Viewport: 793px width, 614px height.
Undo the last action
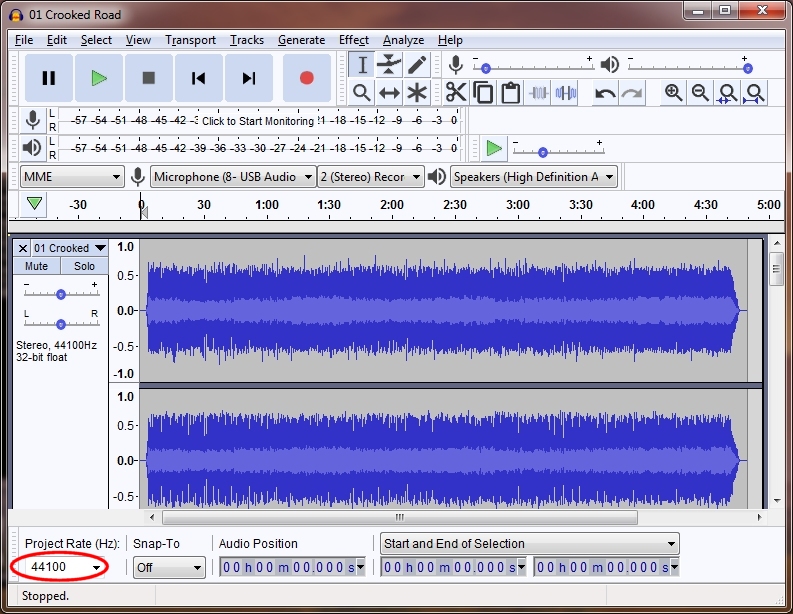point(605,93)
